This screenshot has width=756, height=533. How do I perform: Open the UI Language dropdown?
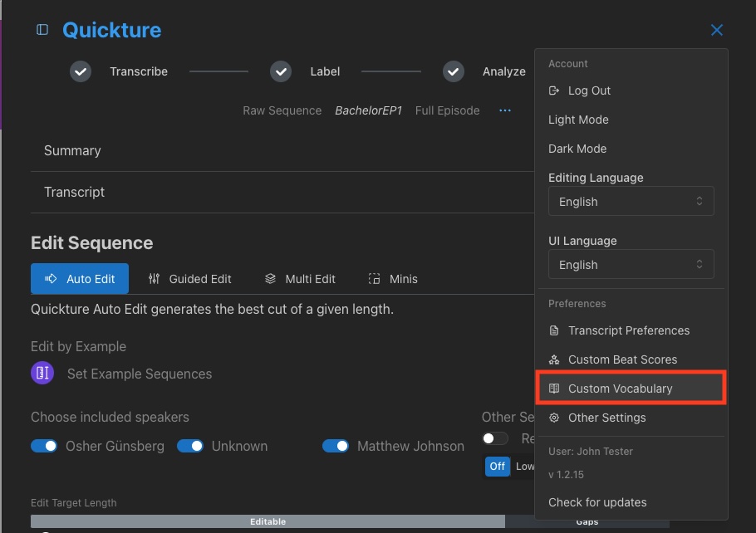pos(631,264)
